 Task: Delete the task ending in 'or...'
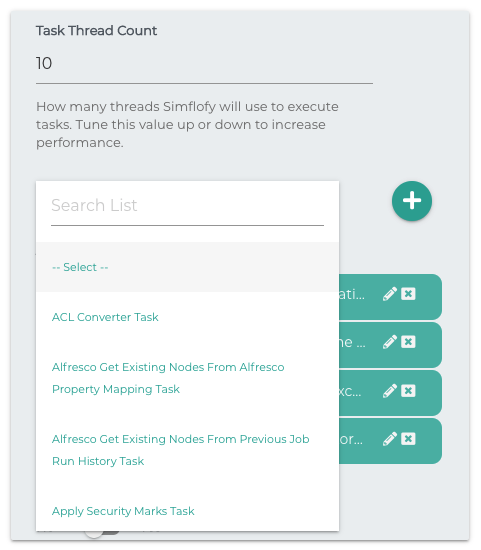408,438
